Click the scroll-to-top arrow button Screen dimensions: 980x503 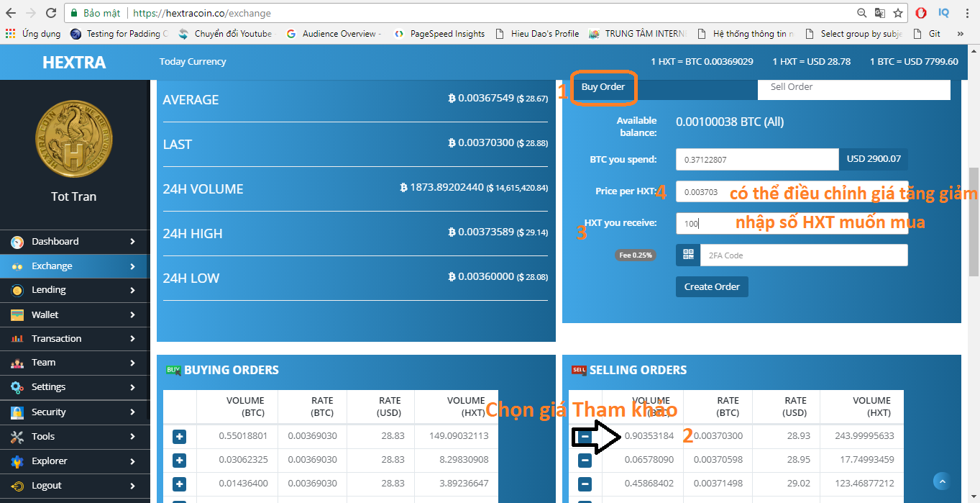click(x=942, y=481)
